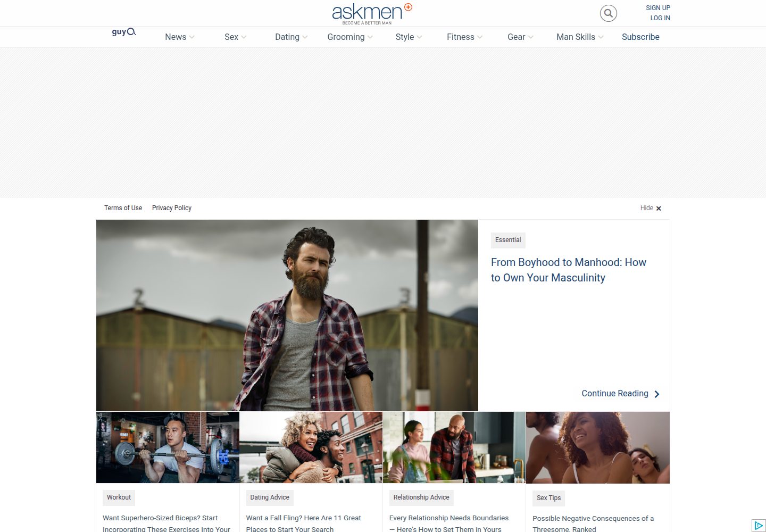The image size is (766, 532).
Task: Open the guyQ logo link
Action: (x=124, y=32)
